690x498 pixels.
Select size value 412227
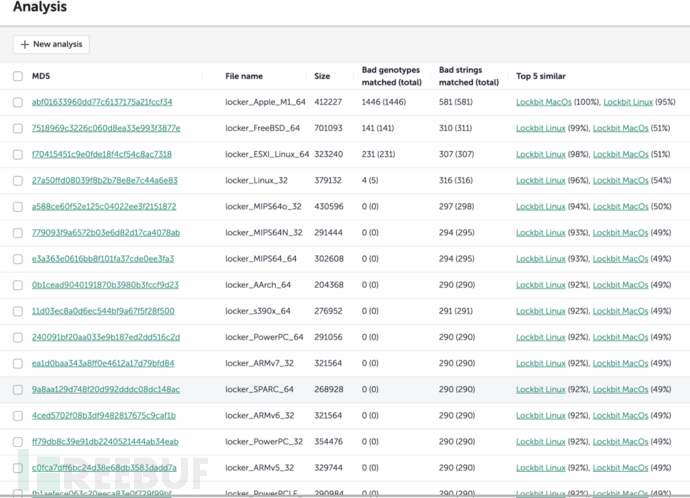point(328,102)
